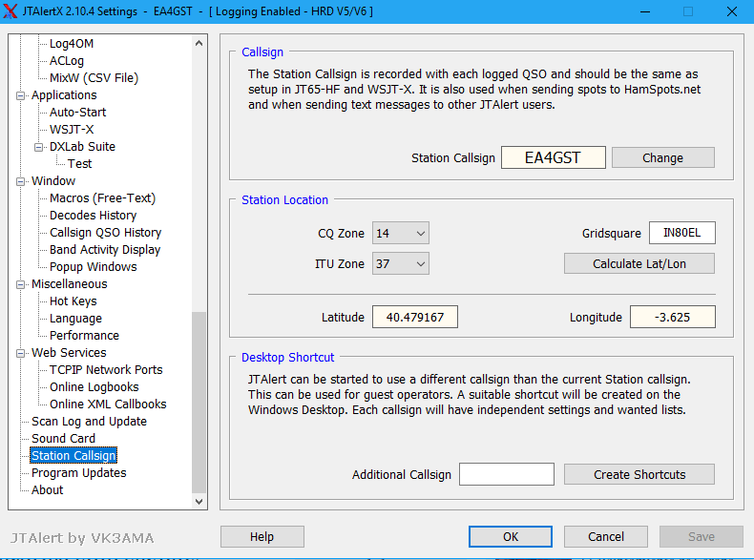Select the Web Services tree item

tap(69, 353)
